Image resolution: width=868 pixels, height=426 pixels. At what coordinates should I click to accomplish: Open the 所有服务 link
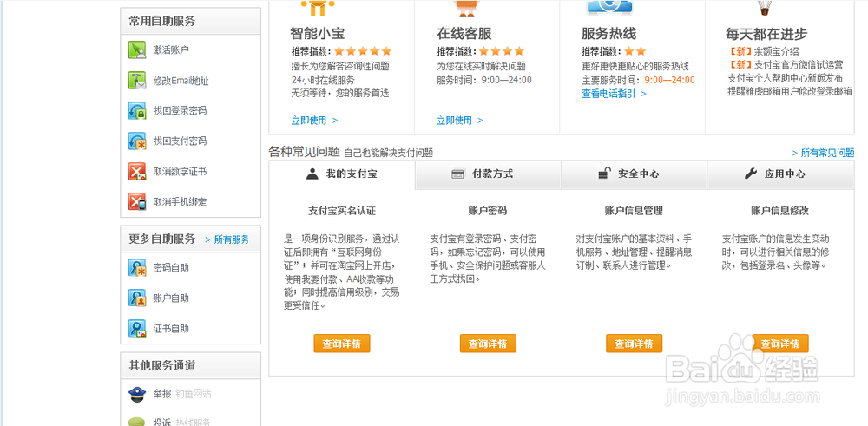pyautogui.click(x=227, y=239)
